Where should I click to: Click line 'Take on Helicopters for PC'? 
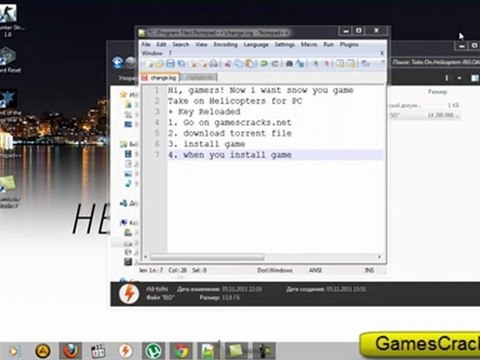[235, 101]
